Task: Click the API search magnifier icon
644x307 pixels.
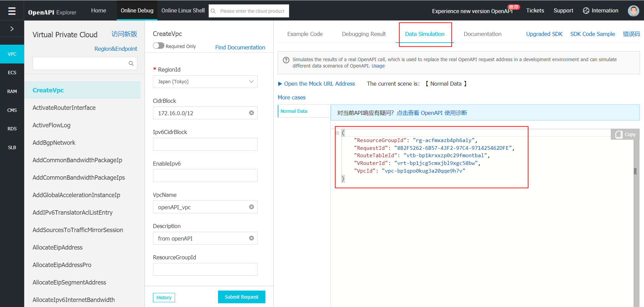Action: [x=131, y=63]
